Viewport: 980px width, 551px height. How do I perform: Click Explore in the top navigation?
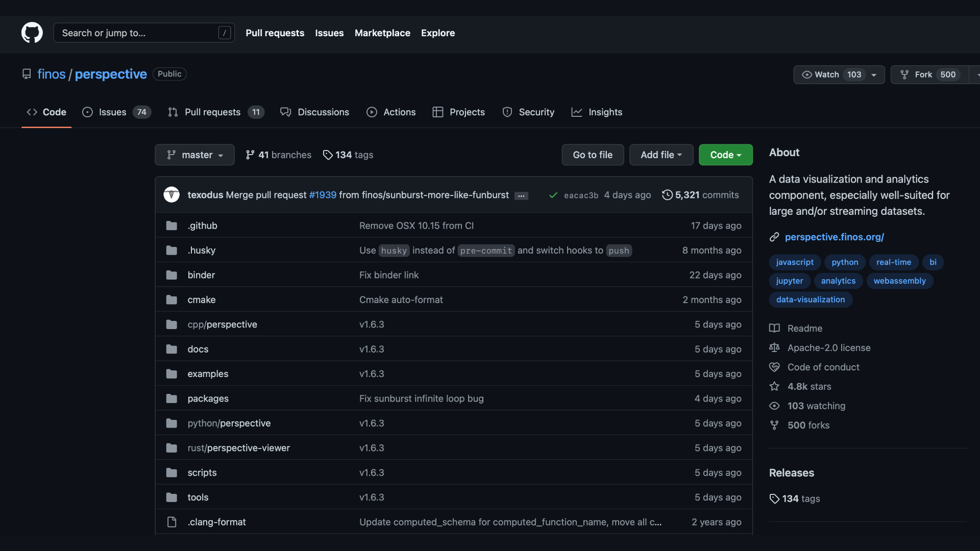[438, 33]
